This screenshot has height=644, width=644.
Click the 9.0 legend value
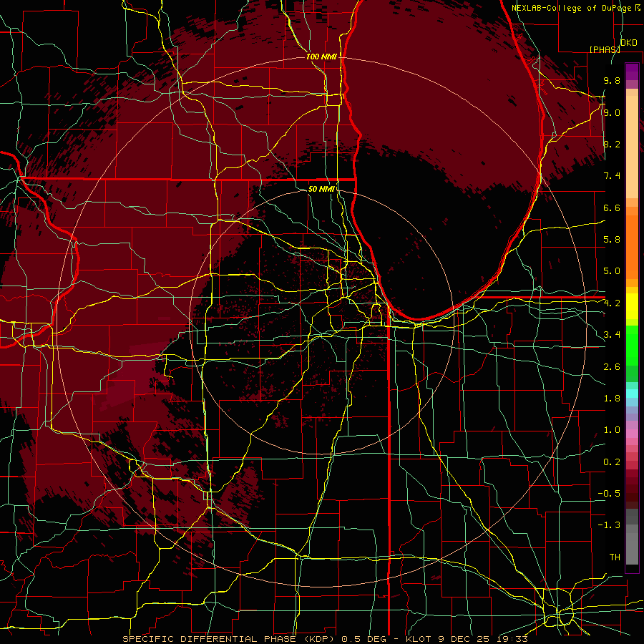612,112
